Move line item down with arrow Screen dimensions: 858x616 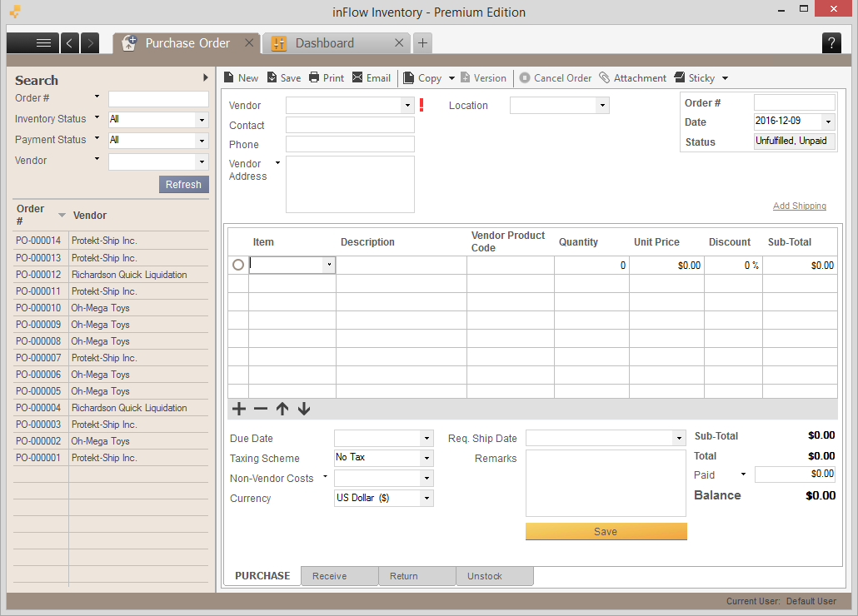click(304, 409)
